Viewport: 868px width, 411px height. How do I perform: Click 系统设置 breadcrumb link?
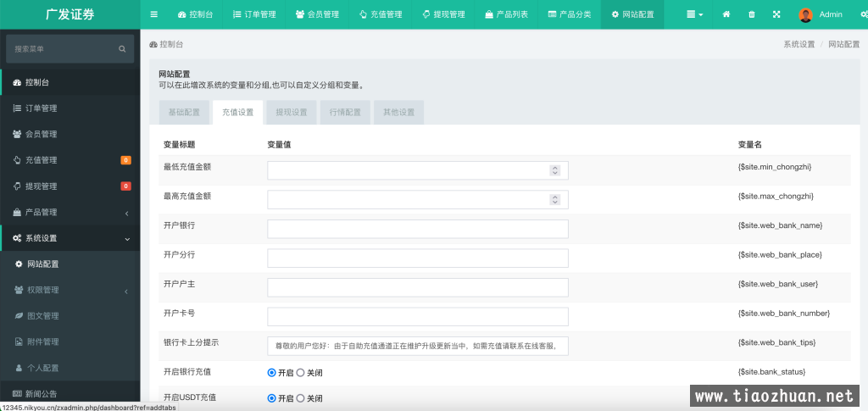click(x=798, y=44)
